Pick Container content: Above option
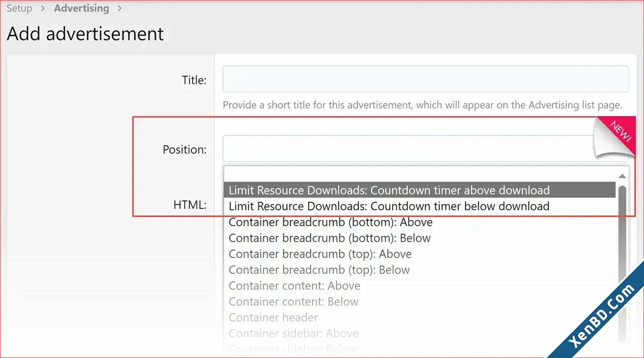Viewport: 644px width, 358px height. click(420, 285)
